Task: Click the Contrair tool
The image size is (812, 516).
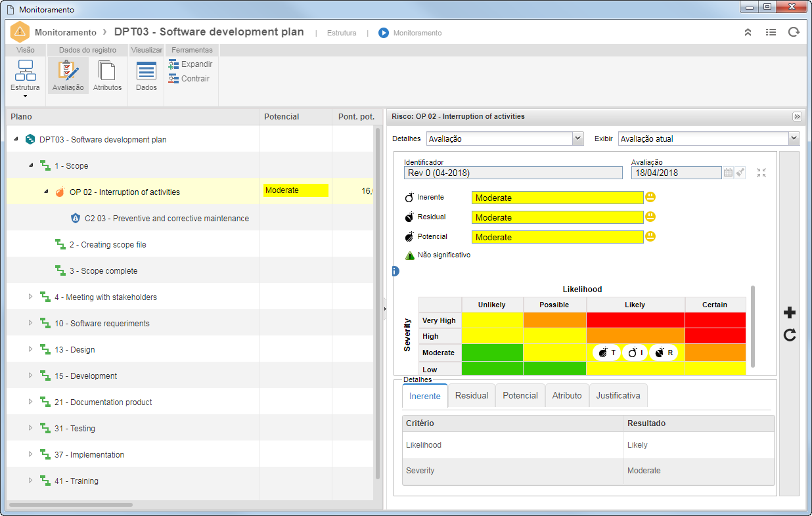Action: click(189, 79)
